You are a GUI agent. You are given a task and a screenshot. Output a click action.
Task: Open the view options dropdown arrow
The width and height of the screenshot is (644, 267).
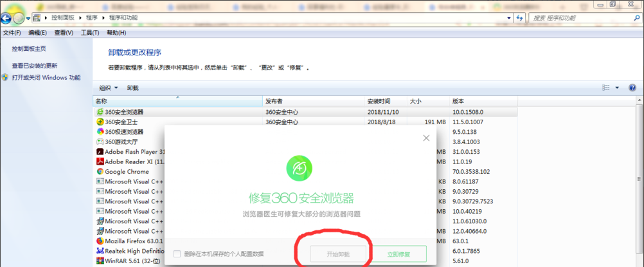click(x=617, y=87)
